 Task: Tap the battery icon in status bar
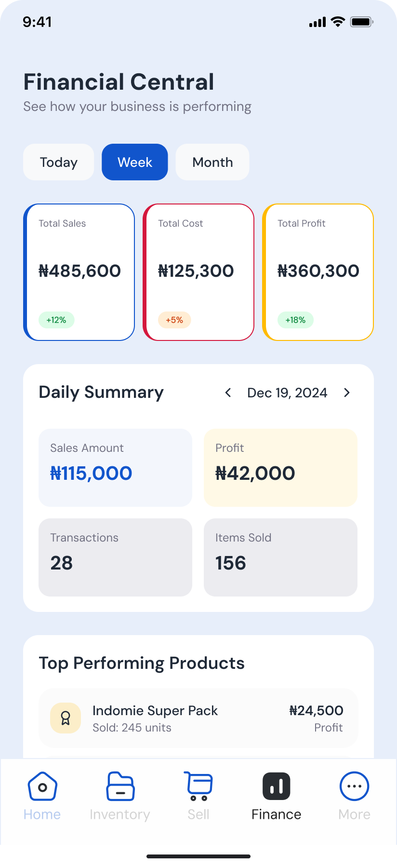click(x=362, y=22)
